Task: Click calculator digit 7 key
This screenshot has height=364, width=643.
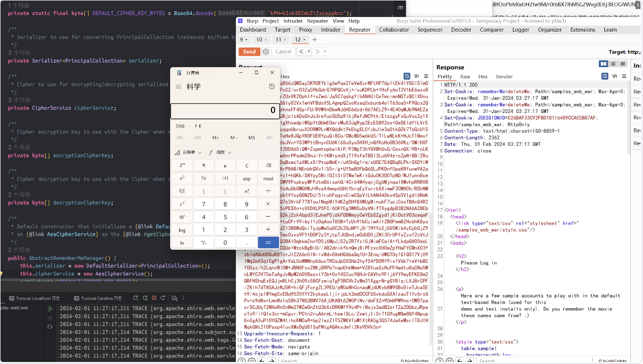Action: click(x=203, y=204)
